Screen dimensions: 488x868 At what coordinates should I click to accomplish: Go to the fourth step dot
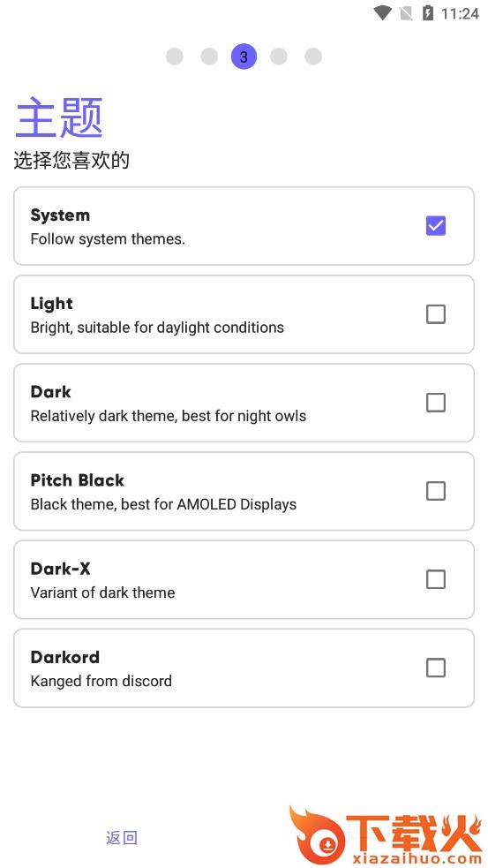(278, 57)
